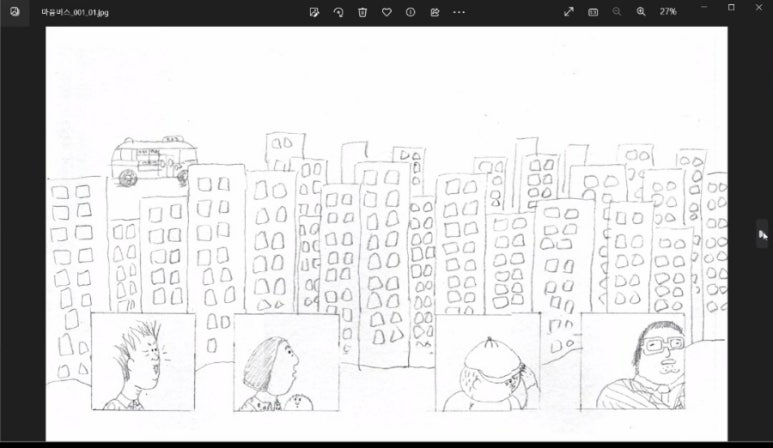The image size is (773, 448).
Task: Delete the image using the trash icon
Action: point(362,12)
